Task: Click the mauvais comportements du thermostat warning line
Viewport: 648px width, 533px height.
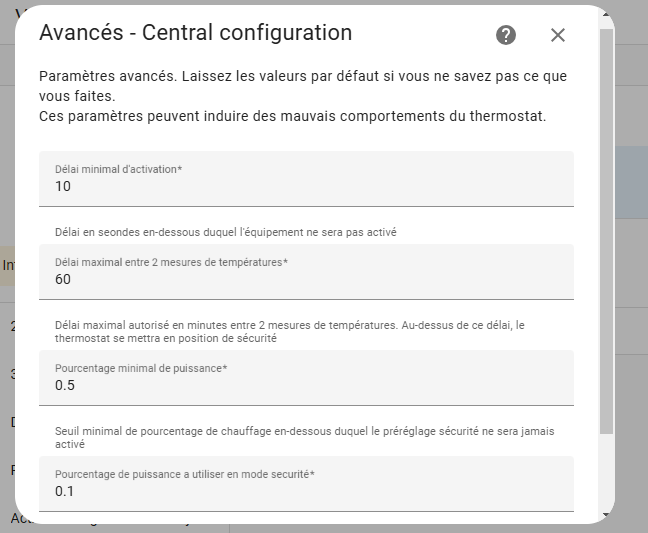Action: coord(293,116)
